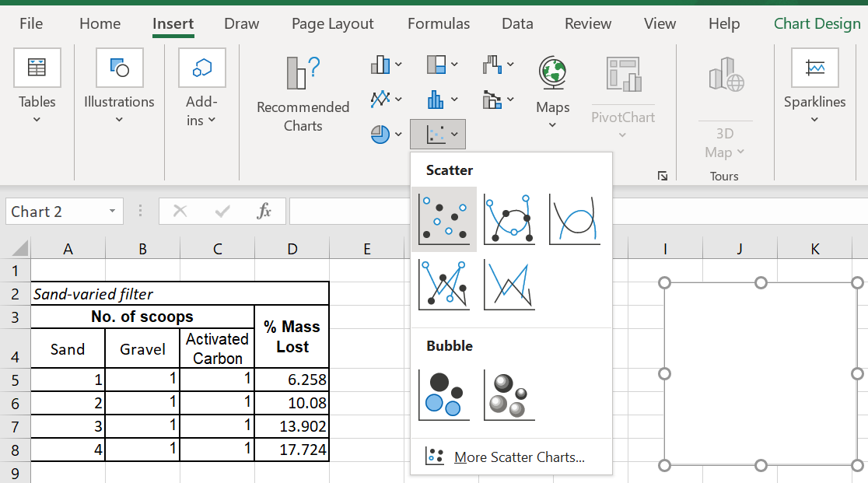Insert a pie or doughnut chart
Image resolution: width=868 pixels, height=483 pixels.
pyautogui.click(x=380, y=134)
